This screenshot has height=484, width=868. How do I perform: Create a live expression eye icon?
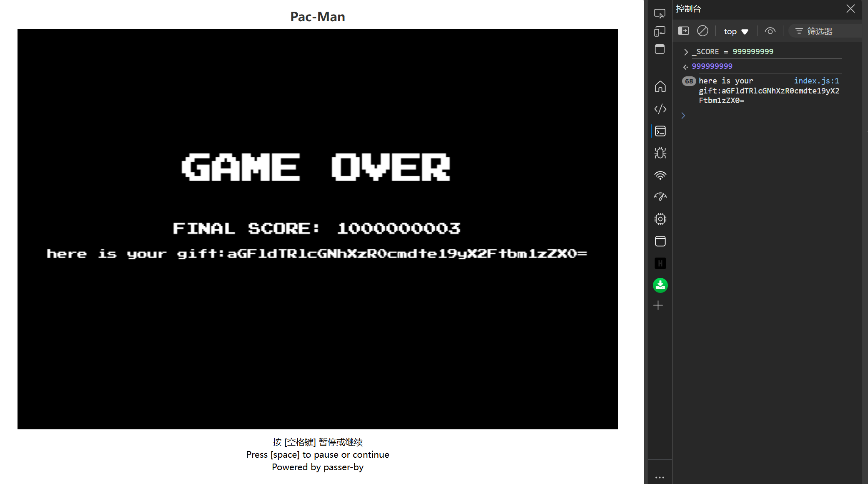770,31
